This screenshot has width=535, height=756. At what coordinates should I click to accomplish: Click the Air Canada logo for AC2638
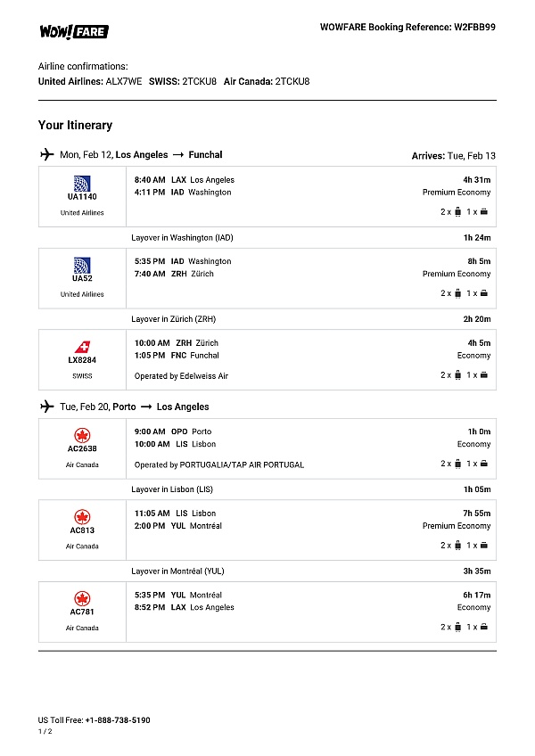(x=82, y=435)
